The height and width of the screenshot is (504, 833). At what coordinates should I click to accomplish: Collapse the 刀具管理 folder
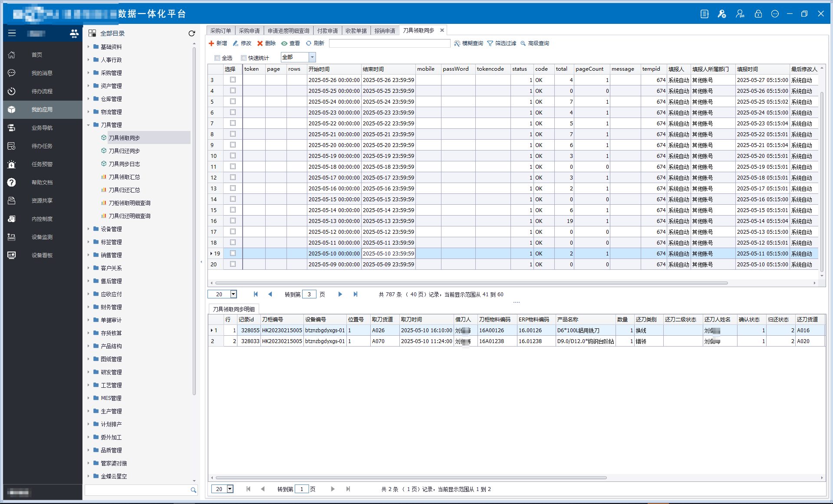click(89, 124)
